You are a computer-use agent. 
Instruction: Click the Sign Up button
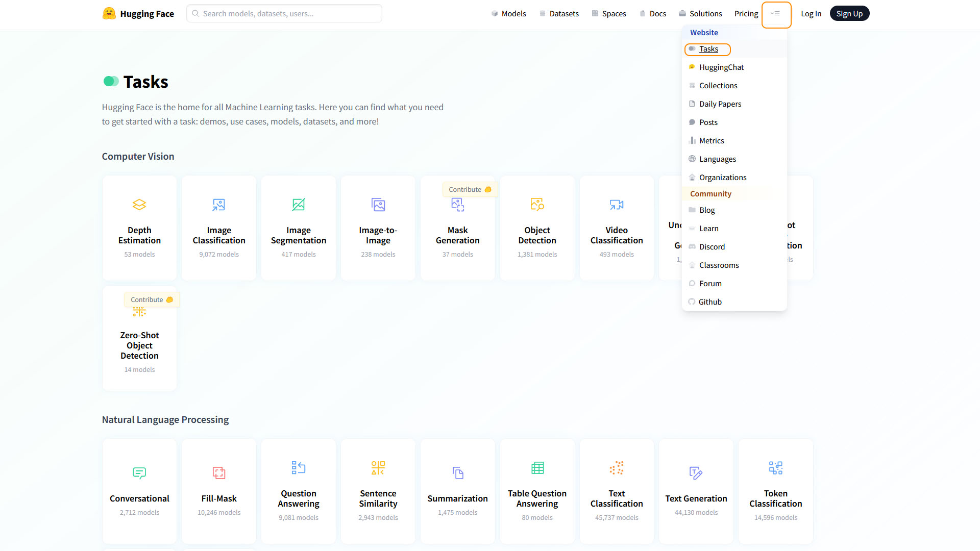click(x=849, y=14)
